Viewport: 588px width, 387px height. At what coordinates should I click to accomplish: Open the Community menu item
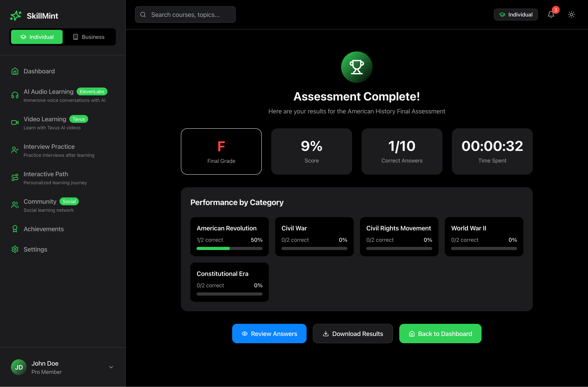[x=40, y=202]
